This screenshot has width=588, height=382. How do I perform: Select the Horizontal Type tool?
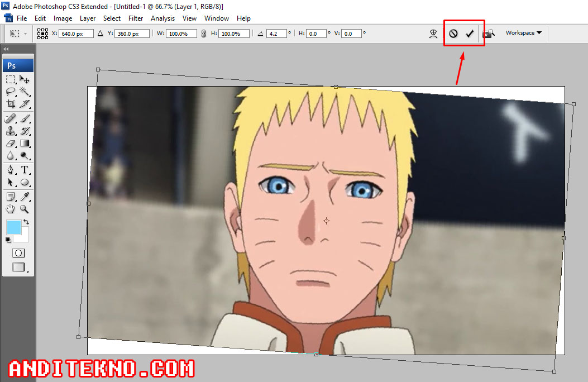point(25,170)
